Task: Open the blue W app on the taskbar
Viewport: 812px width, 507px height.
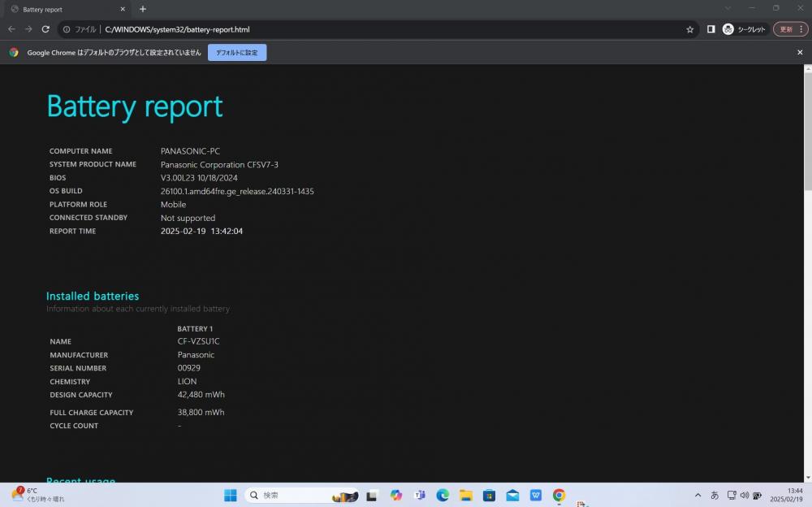Action: coord(535,495)
